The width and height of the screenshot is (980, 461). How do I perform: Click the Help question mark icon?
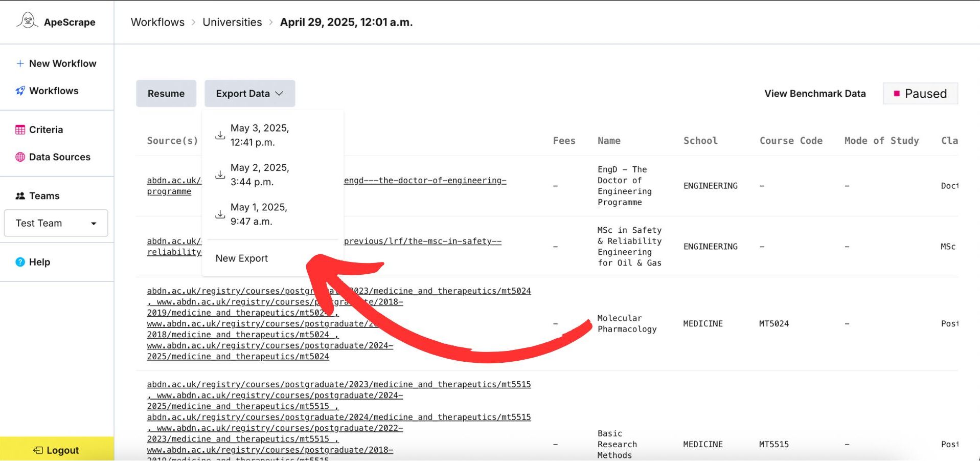click(x=20, y=262)
